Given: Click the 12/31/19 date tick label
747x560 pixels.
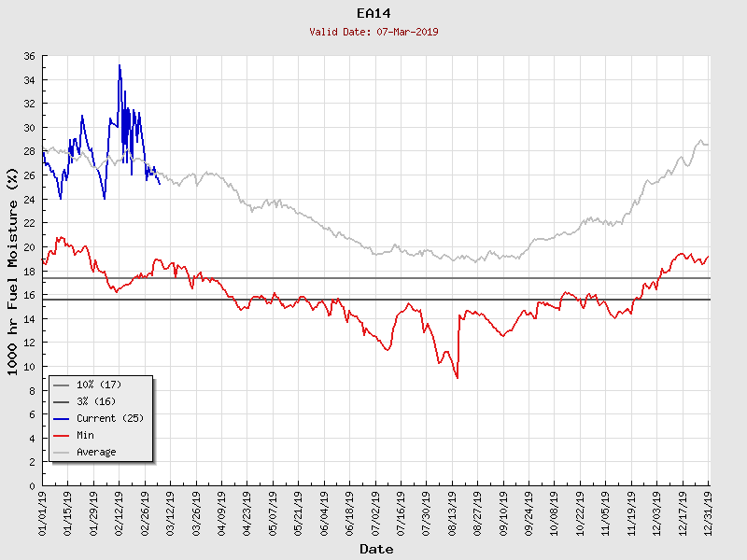Looking at the screenshot, I should point(709,511).
